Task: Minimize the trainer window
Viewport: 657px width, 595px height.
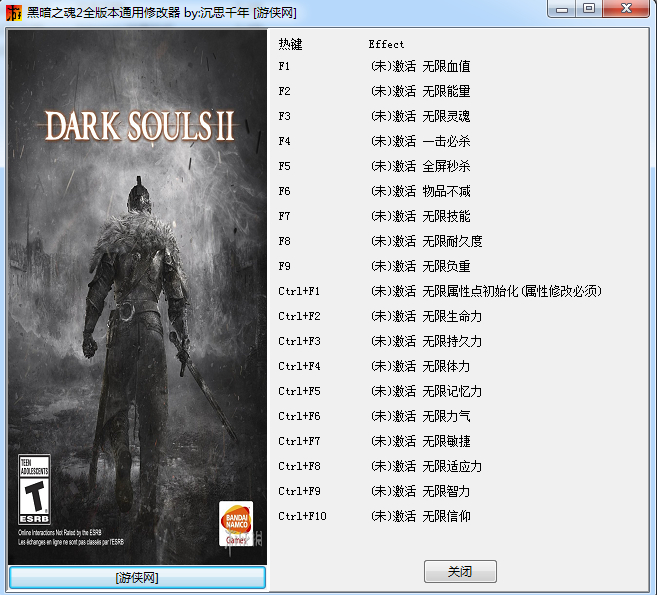Action: (x=562, y=9)
